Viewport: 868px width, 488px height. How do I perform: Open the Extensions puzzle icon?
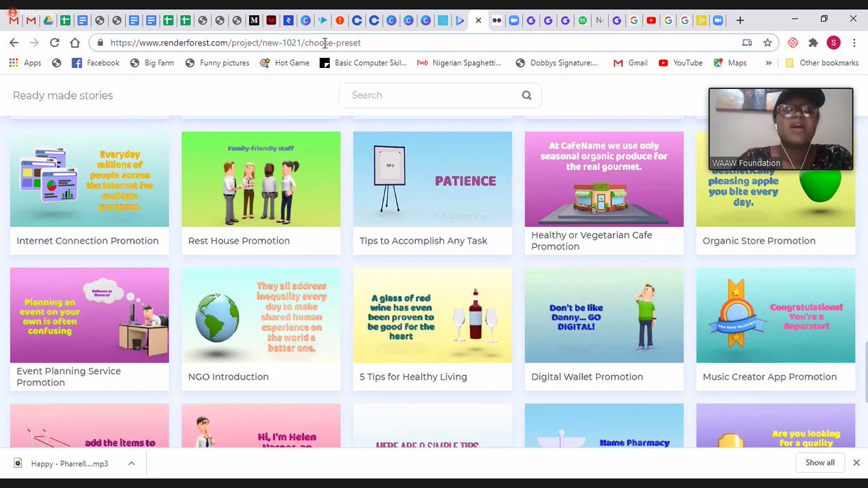click(813, 43)
